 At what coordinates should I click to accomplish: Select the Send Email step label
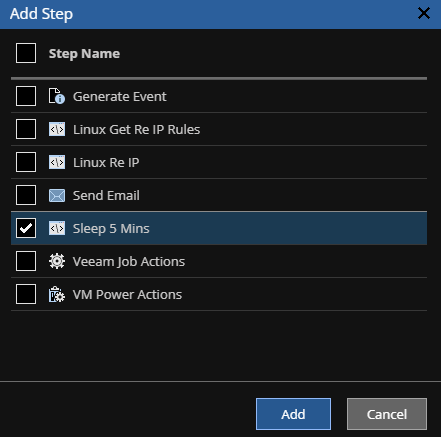[x=106, y=195]
